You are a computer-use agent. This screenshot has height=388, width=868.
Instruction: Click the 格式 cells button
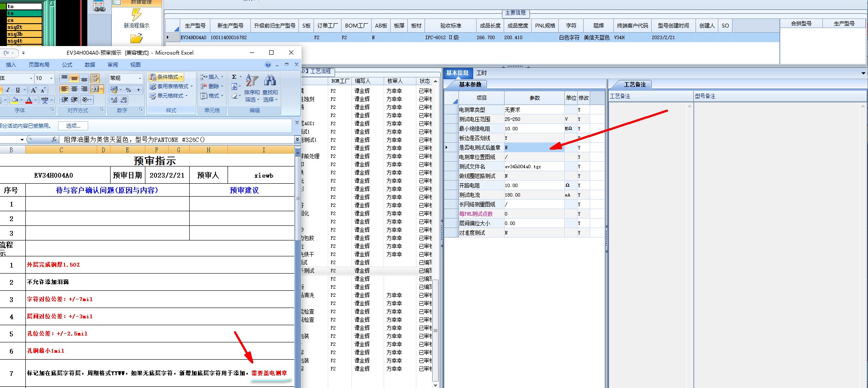(212, 96)
